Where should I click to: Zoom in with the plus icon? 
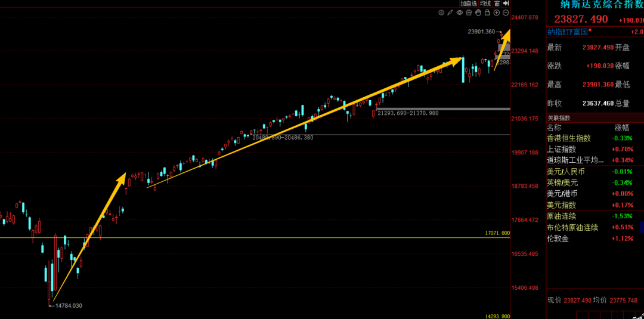497,13
